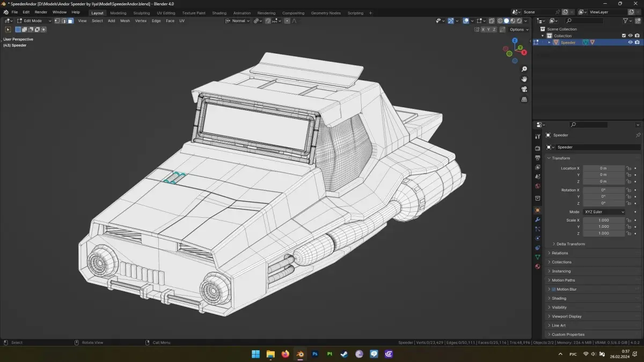Open the Render properties tab
This screenshot has height=362, width=644.
pyautogui.click(x=537, y=148)
